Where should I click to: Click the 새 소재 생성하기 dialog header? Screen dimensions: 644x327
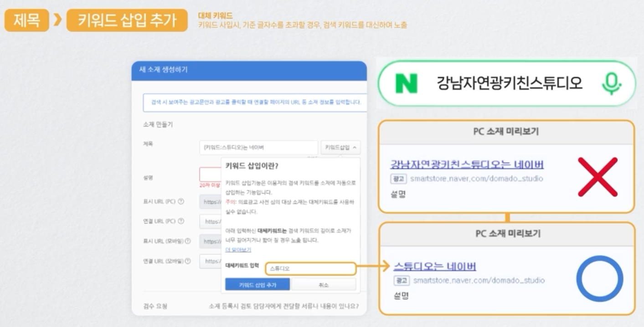pos(249,71)
